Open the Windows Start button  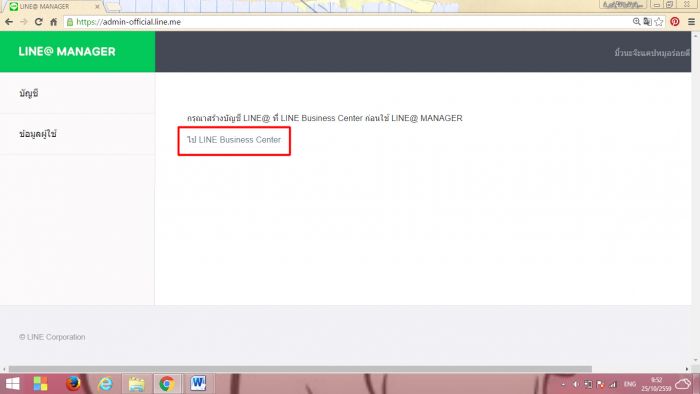tap(12, 384)
